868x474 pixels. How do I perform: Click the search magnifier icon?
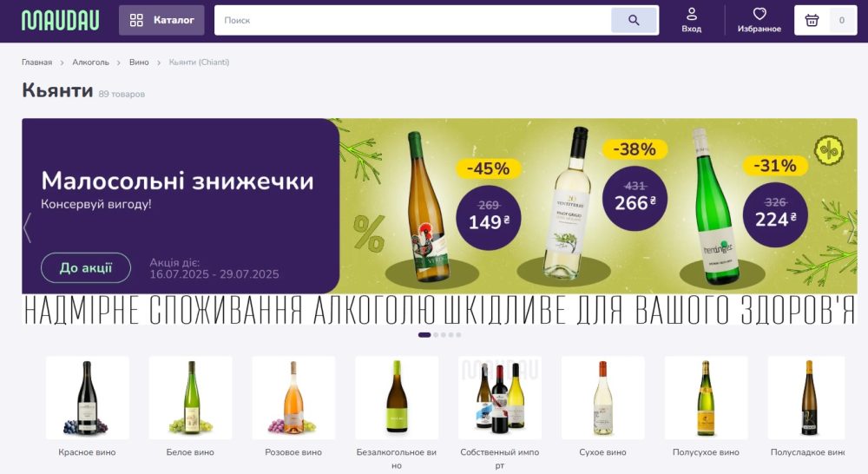pyautogui.click(x=634, y=21)
